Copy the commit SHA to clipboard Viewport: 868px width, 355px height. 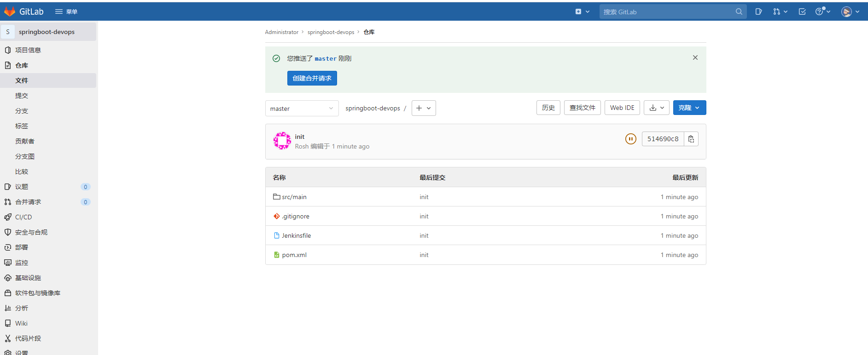point(691,139)
